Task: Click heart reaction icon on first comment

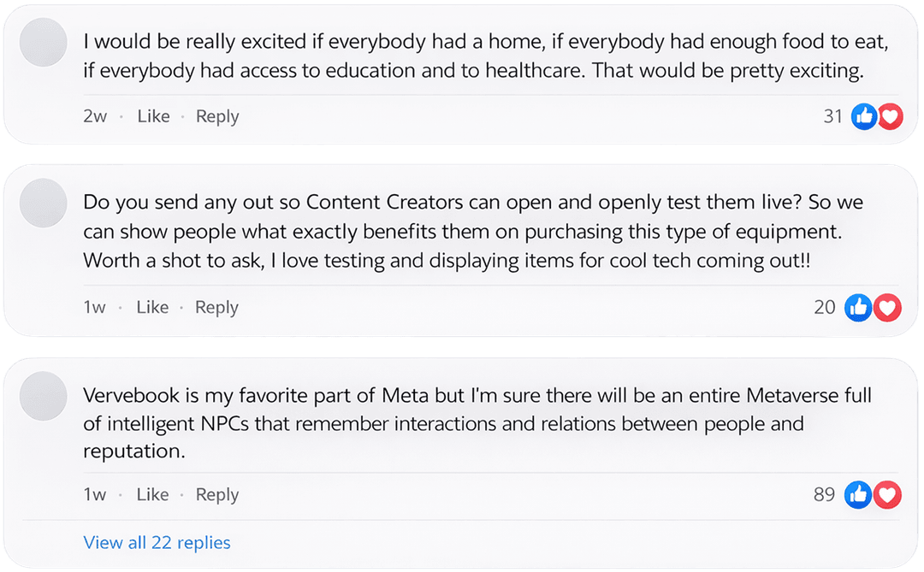Action: click(x=890, y=116)
